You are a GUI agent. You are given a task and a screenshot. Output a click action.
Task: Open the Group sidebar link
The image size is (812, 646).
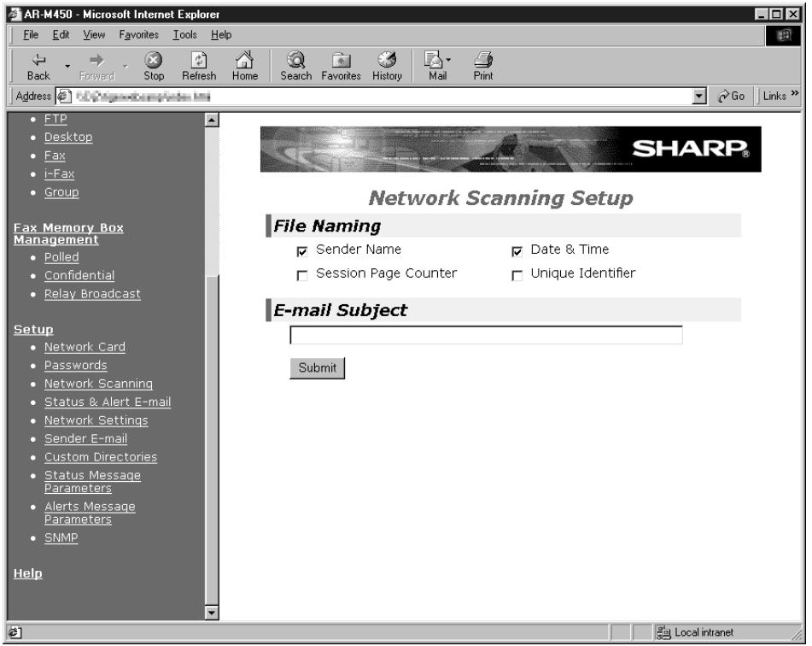[61, 191]
